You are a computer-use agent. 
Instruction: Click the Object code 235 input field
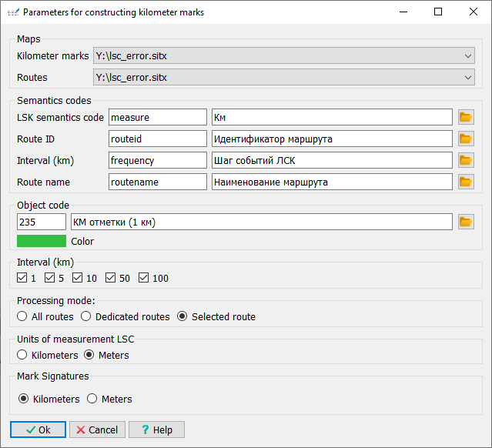(x=42, y=222)
